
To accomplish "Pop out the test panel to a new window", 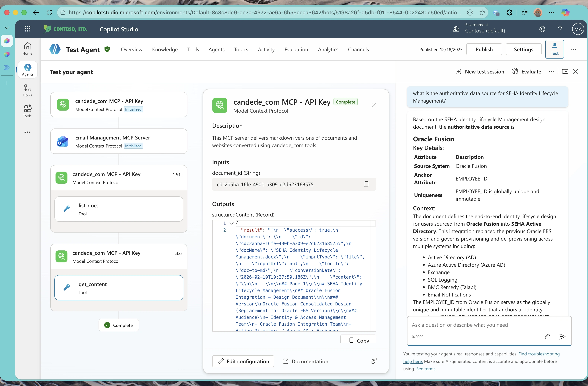I will 565,71.
